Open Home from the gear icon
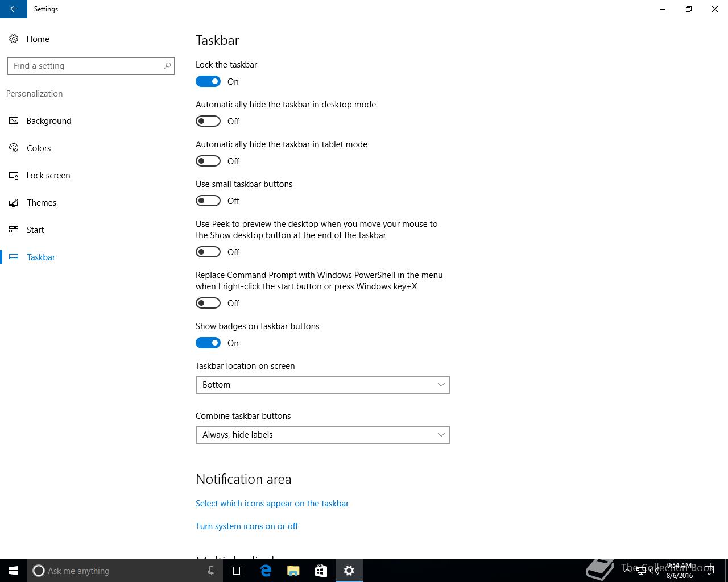Screen dimensions: 728x582 coord(14,39)
